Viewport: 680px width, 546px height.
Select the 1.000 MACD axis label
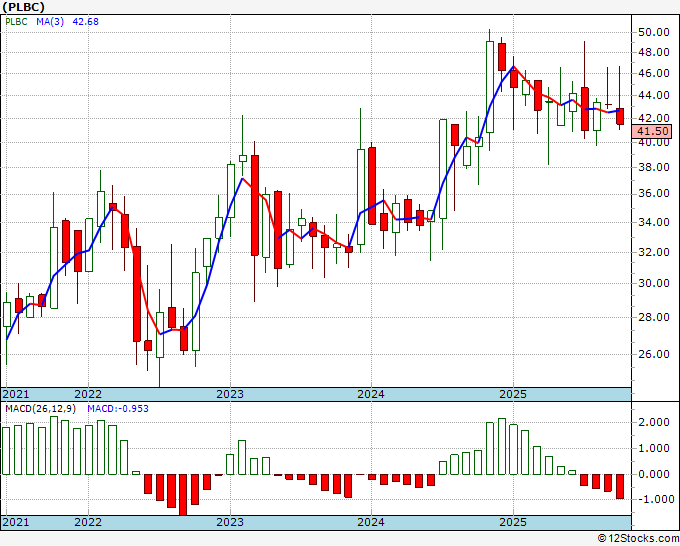coord(653,448)
